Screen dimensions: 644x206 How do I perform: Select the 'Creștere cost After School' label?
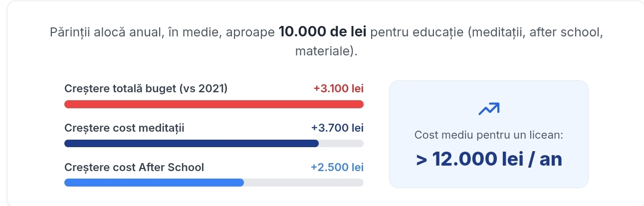[134, 168]
